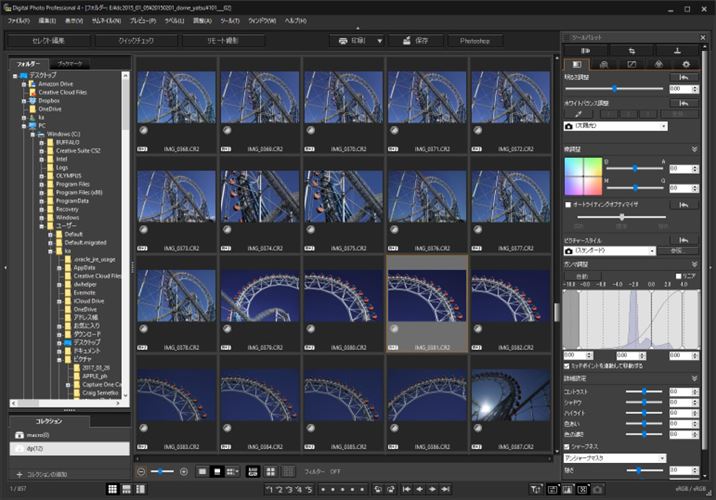The height and width of the screenshot is (500, 716).
Task: Select the macro(0) collection
Action: [x=69, y=435]
